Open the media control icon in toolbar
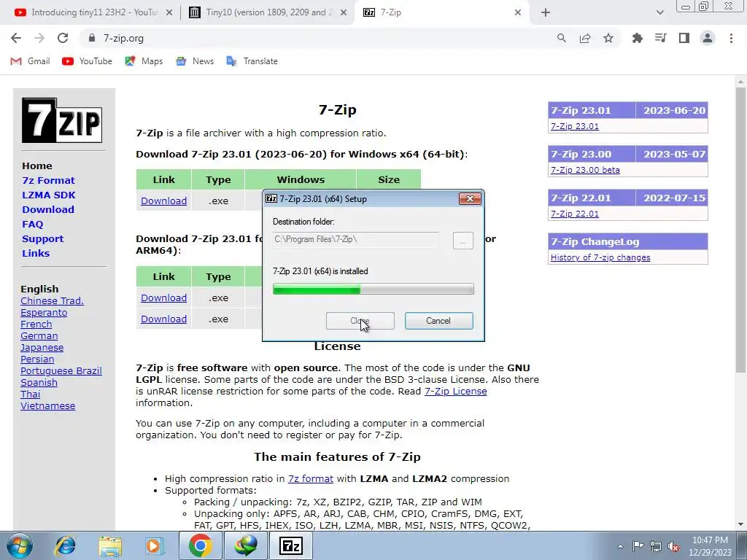 pyautogui.click(x=660, y=38)
